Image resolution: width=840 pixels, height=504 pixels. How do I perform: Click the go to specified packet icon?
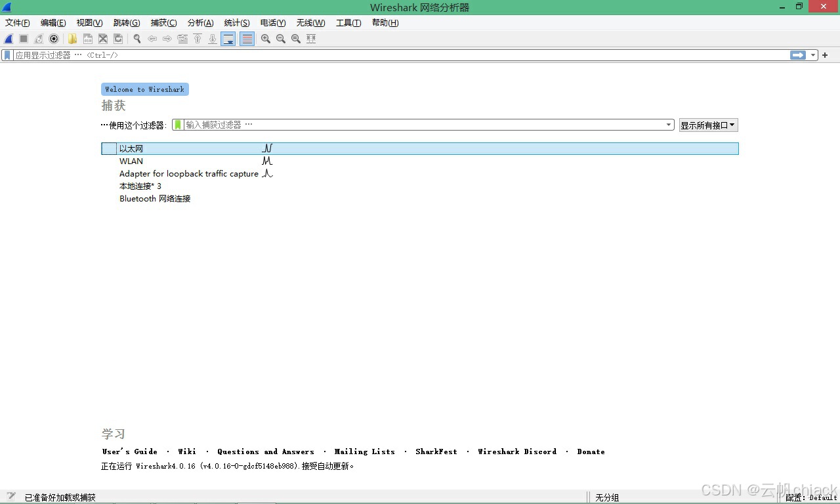182,39
